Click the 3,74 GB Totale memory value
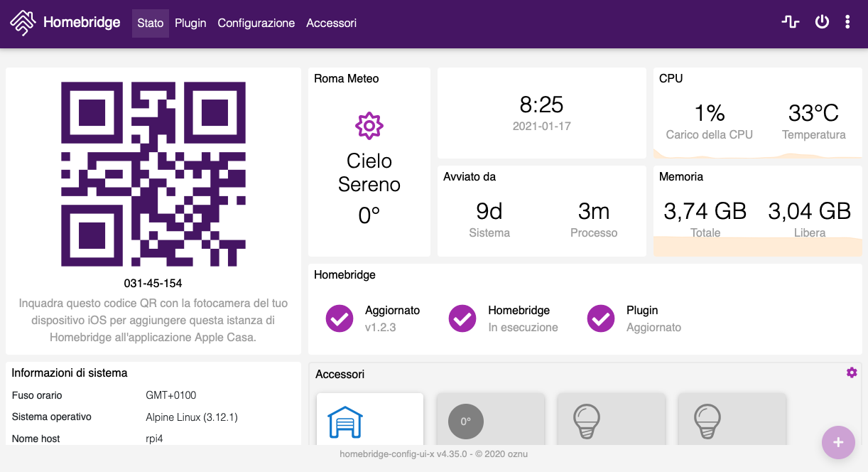Image resolution: width=868 pixels, height=472 pixels. coord(705,211)
